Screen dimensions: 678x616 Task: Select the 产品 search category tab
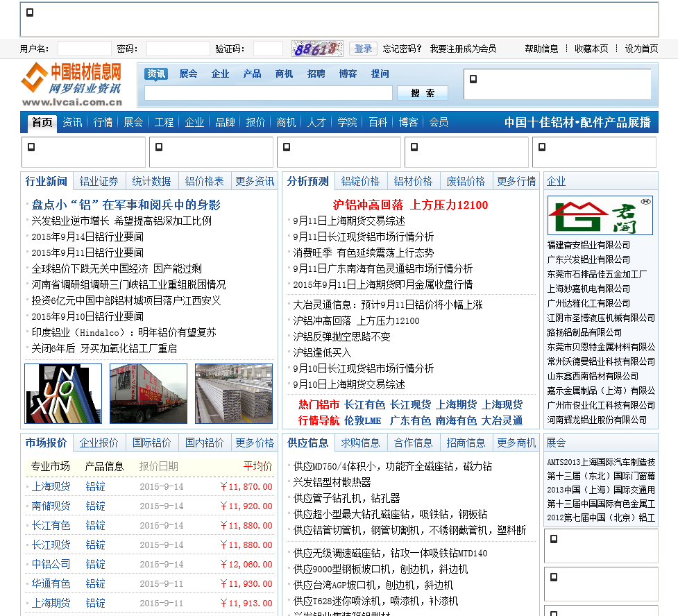252,74
